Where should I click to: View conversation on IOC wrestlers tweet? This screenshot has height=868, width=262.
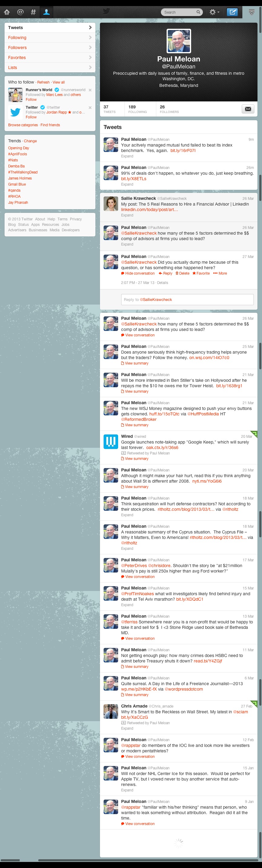[x=138, y=757]
